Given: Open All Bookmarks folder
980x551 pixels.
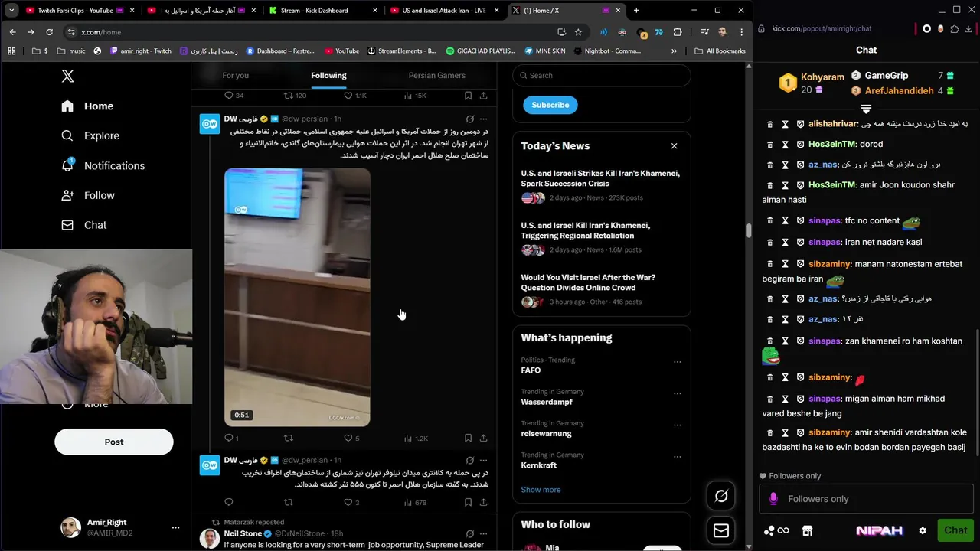Looking at the screenshot, I should 720,51.
